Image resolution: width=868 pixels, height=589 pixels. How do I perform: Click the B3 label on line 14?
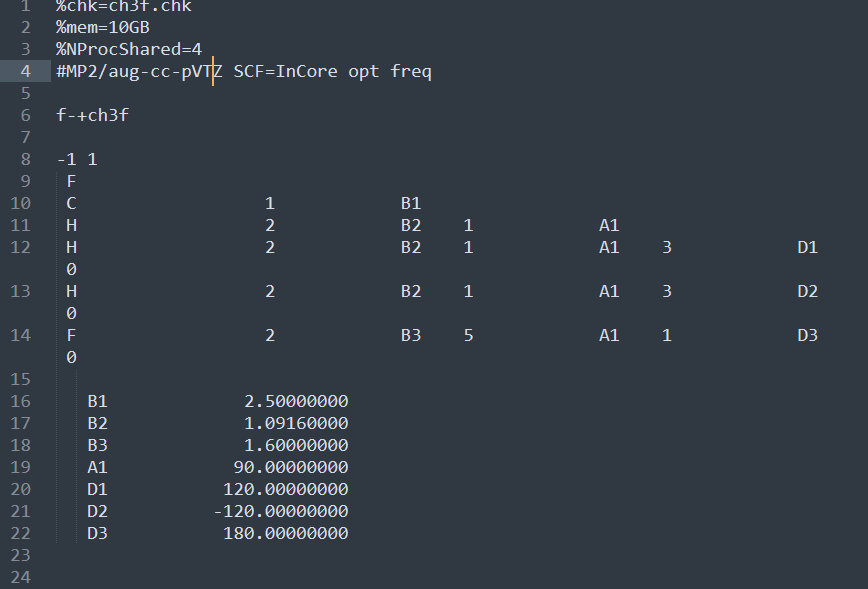pyautogui.click(x=411, y=335)
